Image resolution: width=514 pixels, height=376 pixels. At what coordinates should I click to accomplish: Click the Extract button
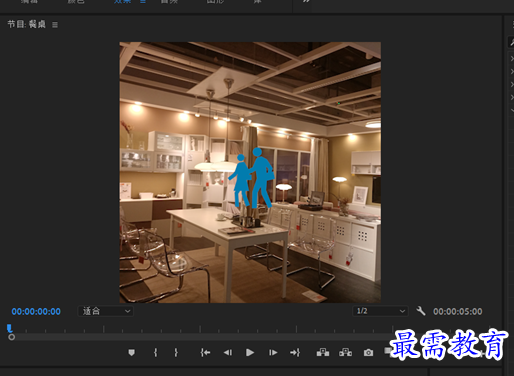pos(345,352)
